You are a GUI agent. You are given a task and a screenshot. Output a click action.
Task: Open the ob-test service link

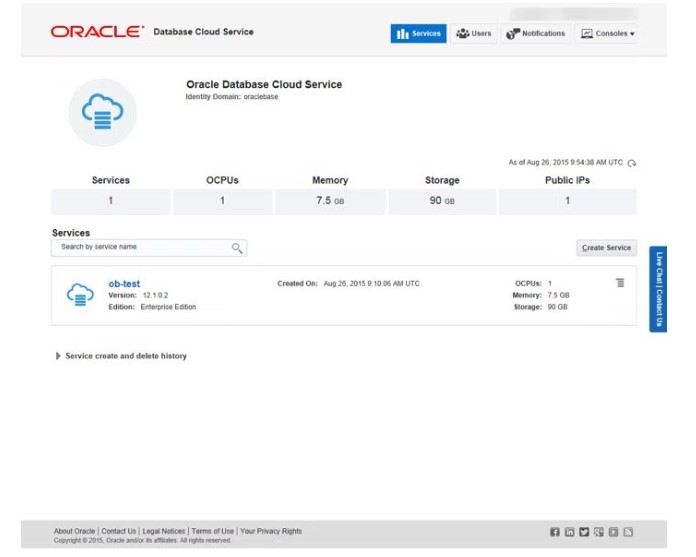pos(124,284)
